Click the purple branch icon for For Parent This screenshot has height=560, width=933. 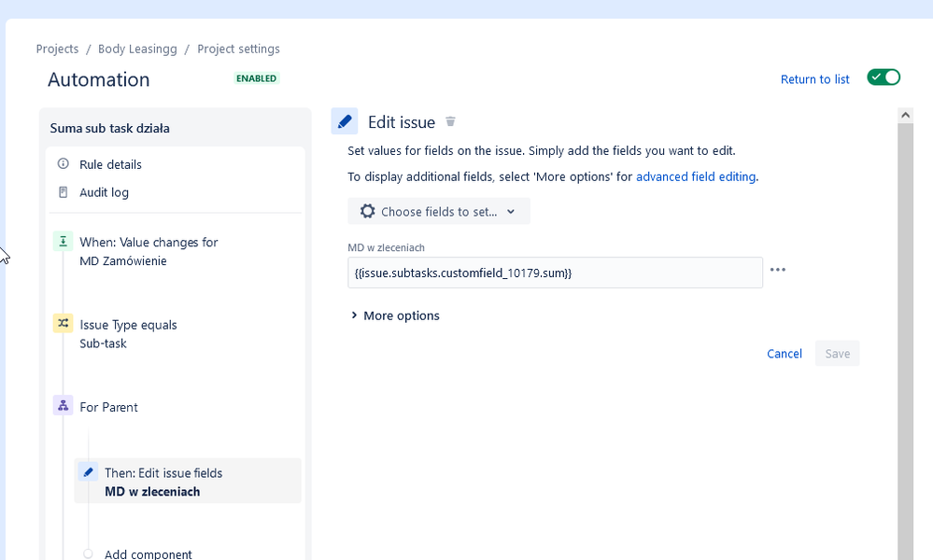64,405
